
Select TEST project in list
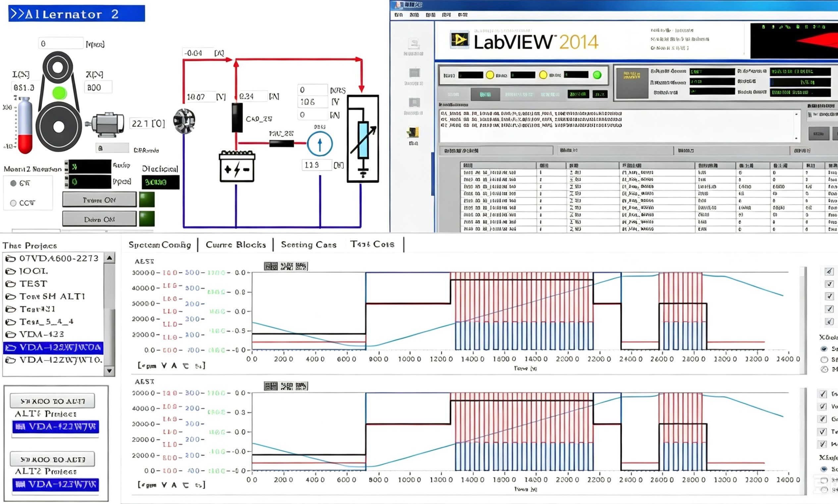tap(53, 284)
